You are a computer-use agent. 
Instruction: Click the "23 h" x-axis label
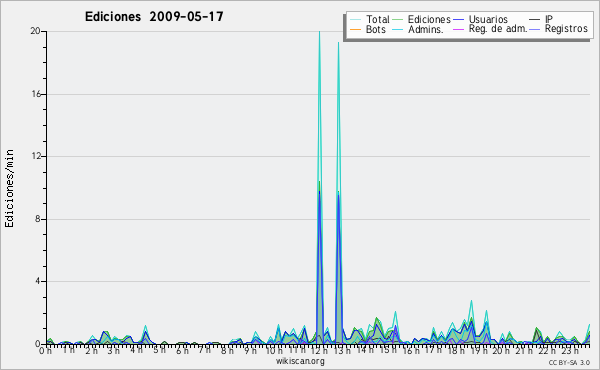(569, 350)
